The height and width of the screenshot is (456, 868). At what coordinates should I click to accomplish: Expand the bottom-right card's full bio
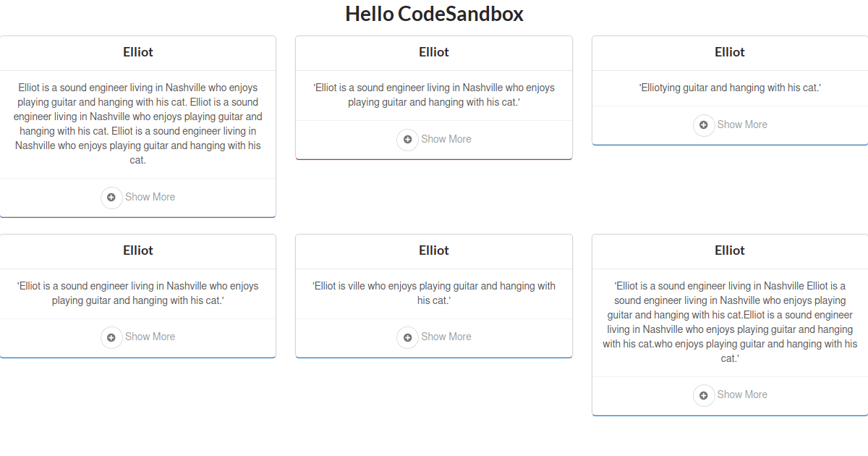pos(744,394)
